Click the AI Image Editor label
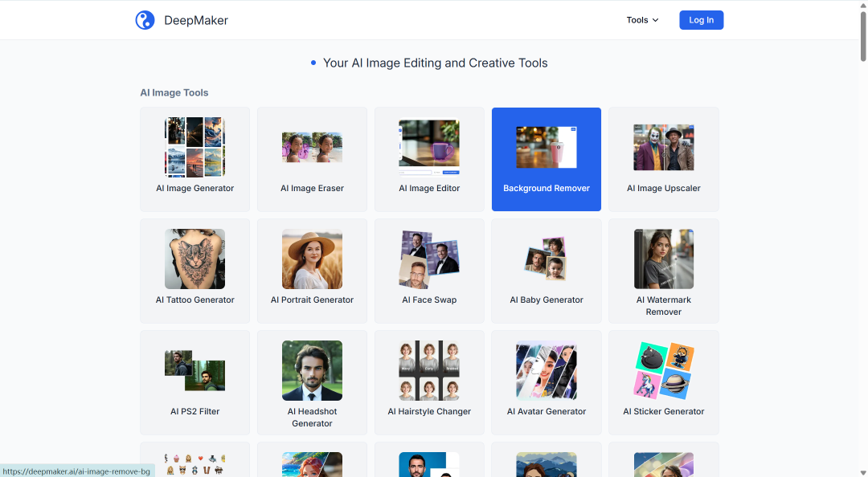The width and height of the screenshot is (868, 477). pos(429,188)
